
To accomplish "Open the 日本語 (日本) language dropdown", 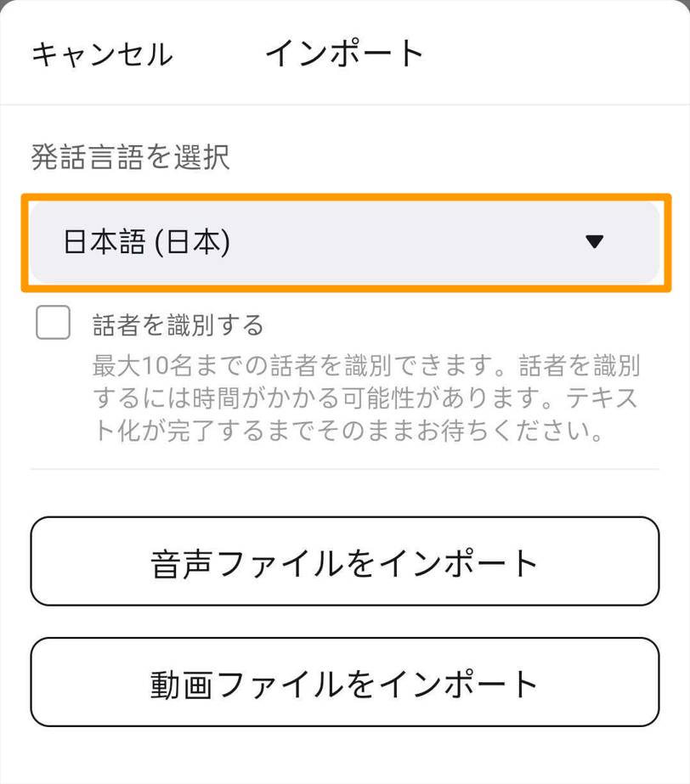I will [x=345, y=242].
